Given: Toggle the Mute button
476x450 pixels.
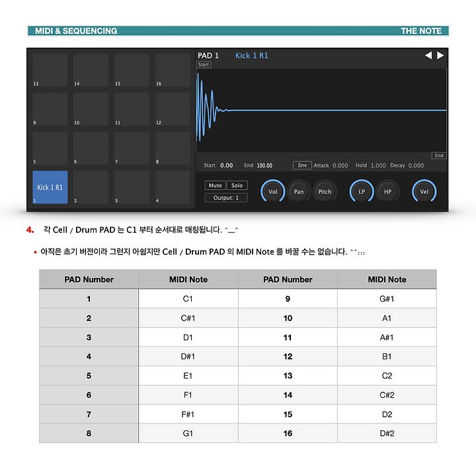Looking at the screenshot, I should click(216, 185).
